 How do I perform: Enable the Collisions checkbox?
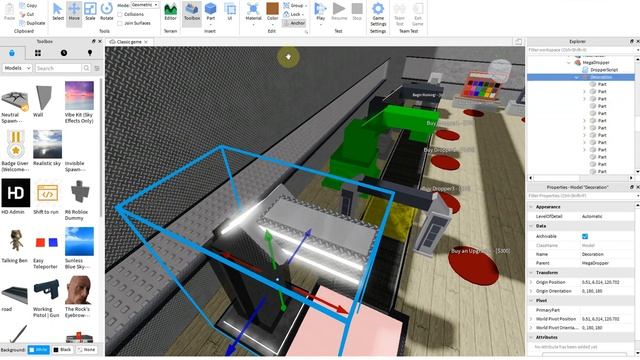[x=120, y=14]
